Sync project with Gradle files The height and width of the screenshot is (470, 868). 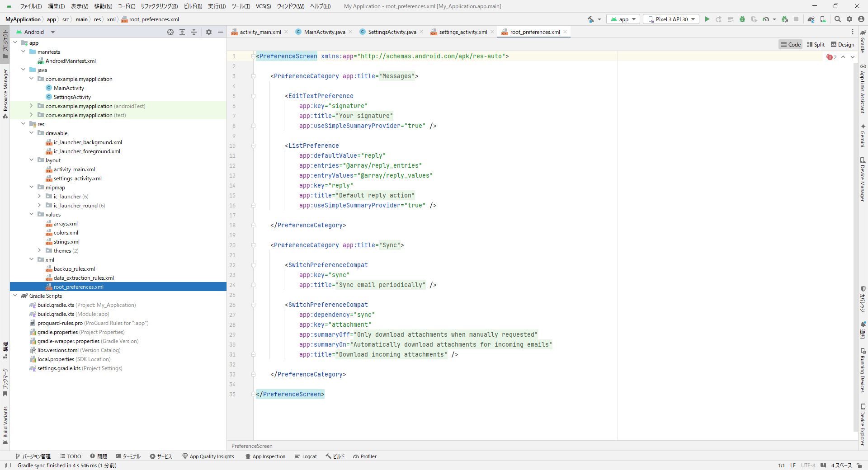click(x=811, y=19)
